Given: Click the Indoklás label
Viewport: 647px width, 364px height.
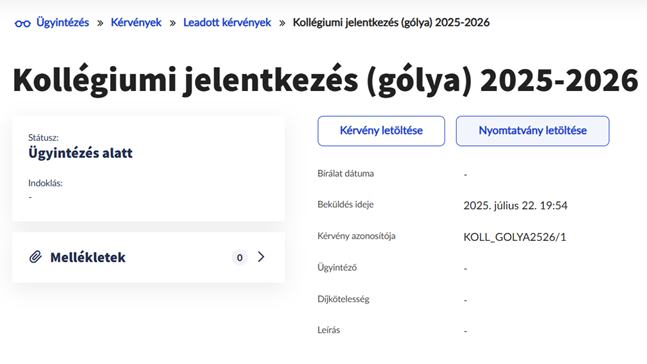Looking at the screenshot, I should [45, 183].
